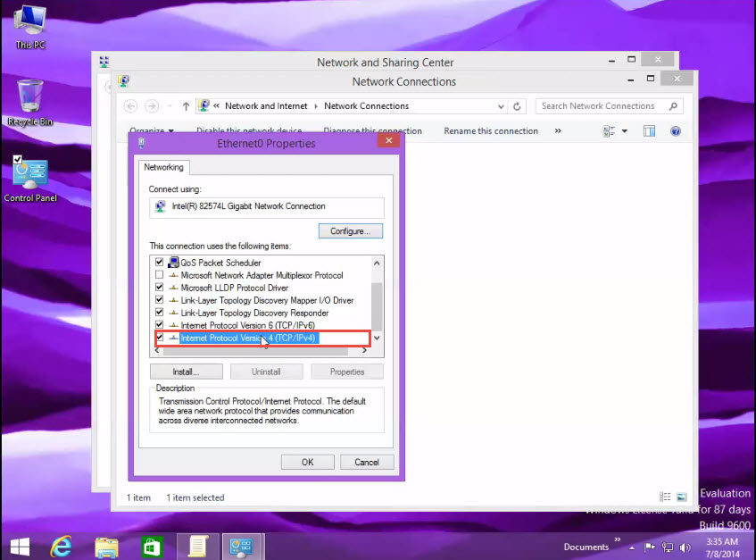Open the recent locations dropdown arrow
Screen dimensions: 756x560
tap(170, 106)
